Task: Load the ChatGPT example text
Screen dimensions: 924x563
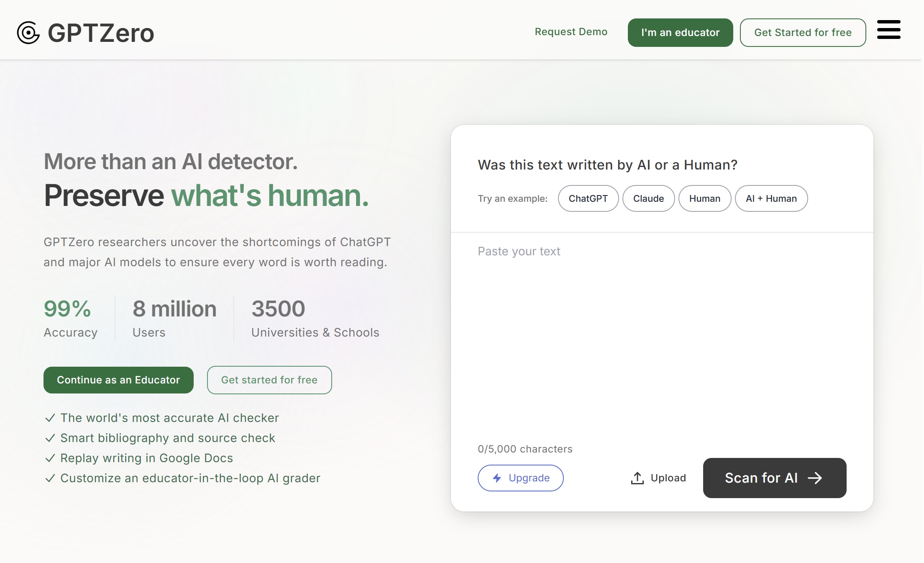Action: pos(588,198)
